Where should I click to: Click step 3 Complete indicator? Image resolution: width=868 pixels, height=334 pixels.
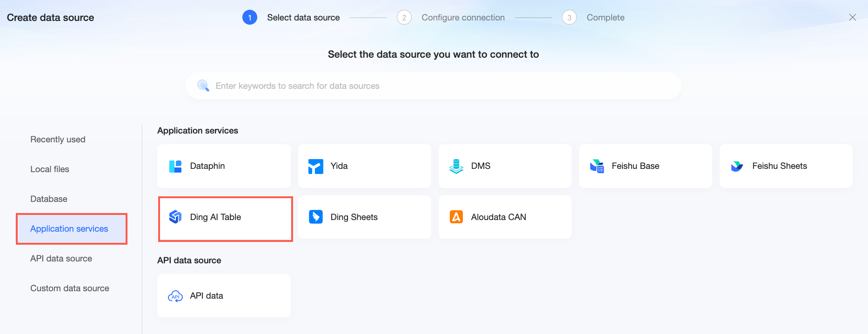pyautogui.click(x=593, y=18)
